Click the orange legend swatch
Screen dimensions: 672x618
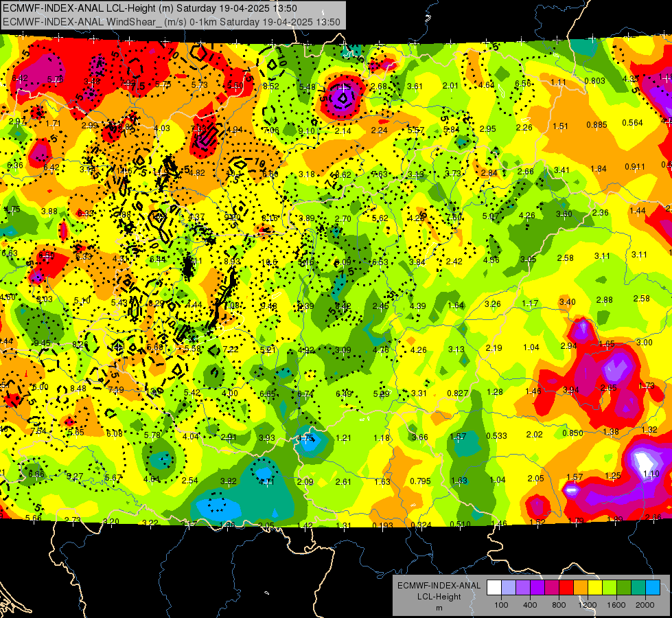coord(580,588)
